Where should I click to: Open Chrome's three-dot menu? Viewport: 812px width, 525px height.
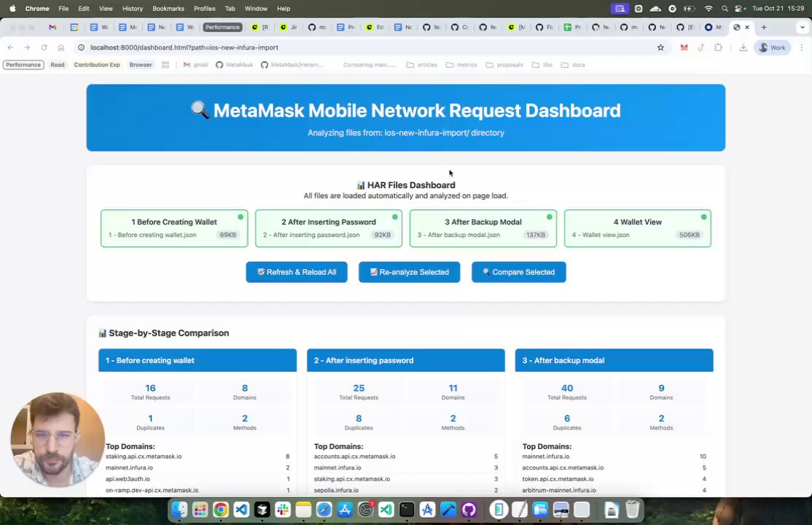[x=801, y=47]
